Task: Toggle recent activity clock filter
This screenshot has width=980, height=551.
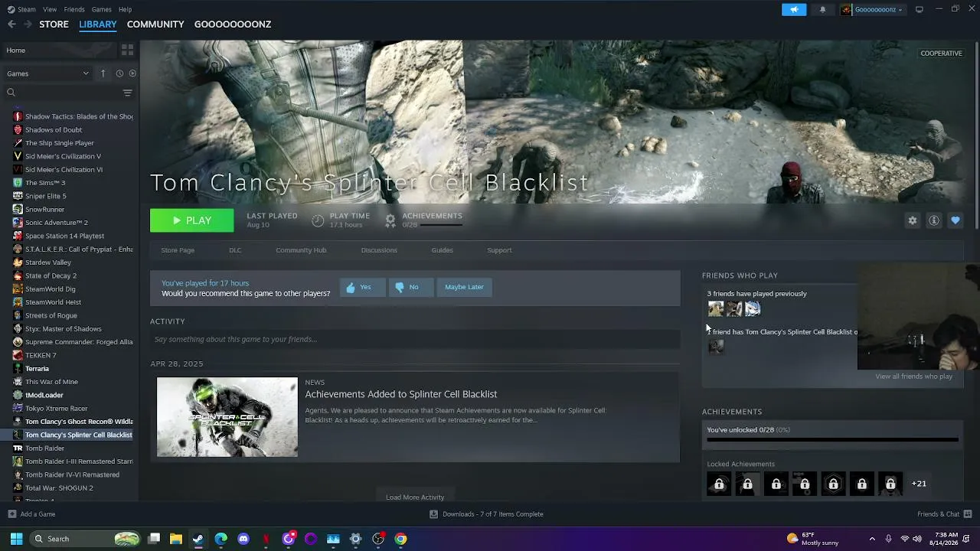Action: click(119, 73)
